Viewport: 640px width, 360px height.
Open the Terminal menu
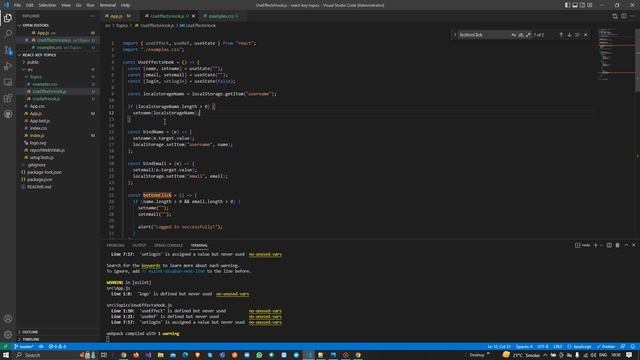coord(108,5)
